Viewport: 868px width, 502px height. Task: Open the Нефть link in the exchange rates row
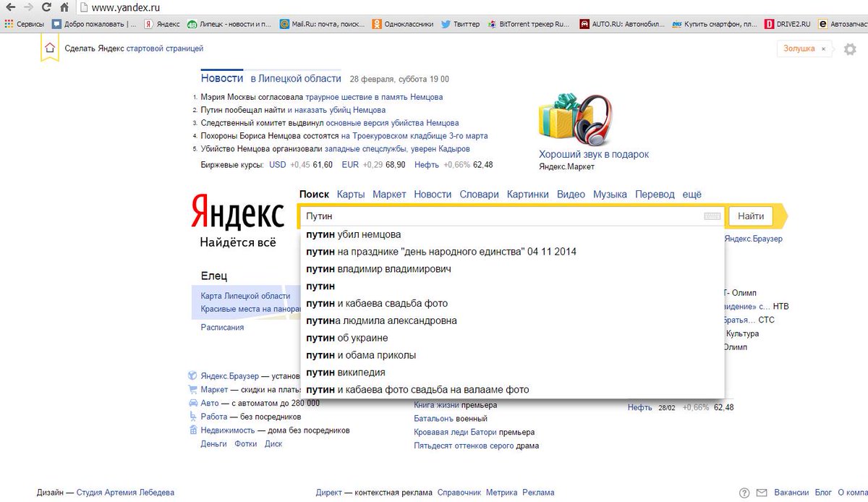427,165
